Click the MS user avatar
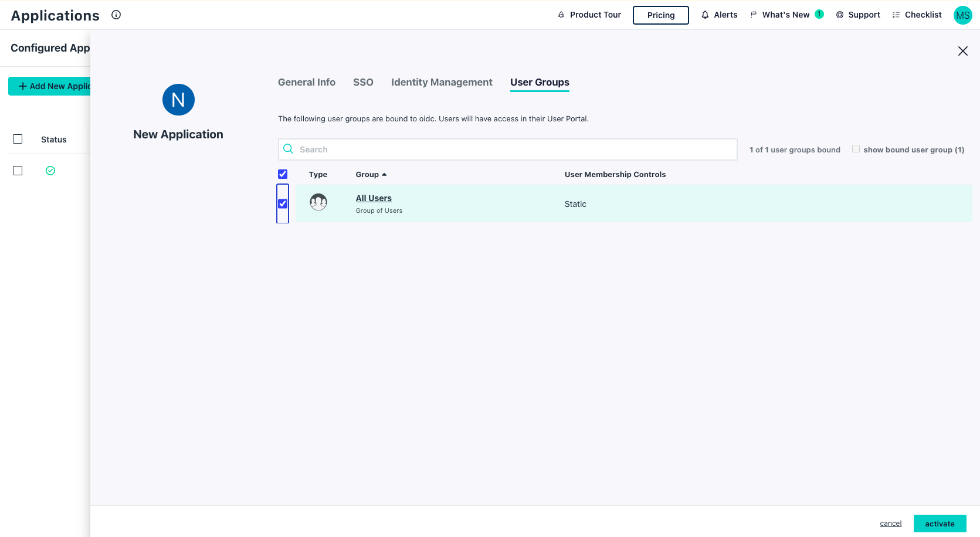This screenshot has height=537, width=980. click(x=962, y=15)
